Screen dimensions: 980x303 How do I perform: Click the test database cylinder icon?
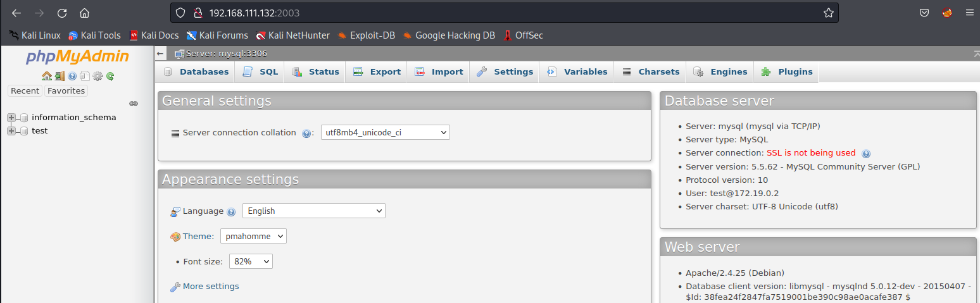pos(24,131)
